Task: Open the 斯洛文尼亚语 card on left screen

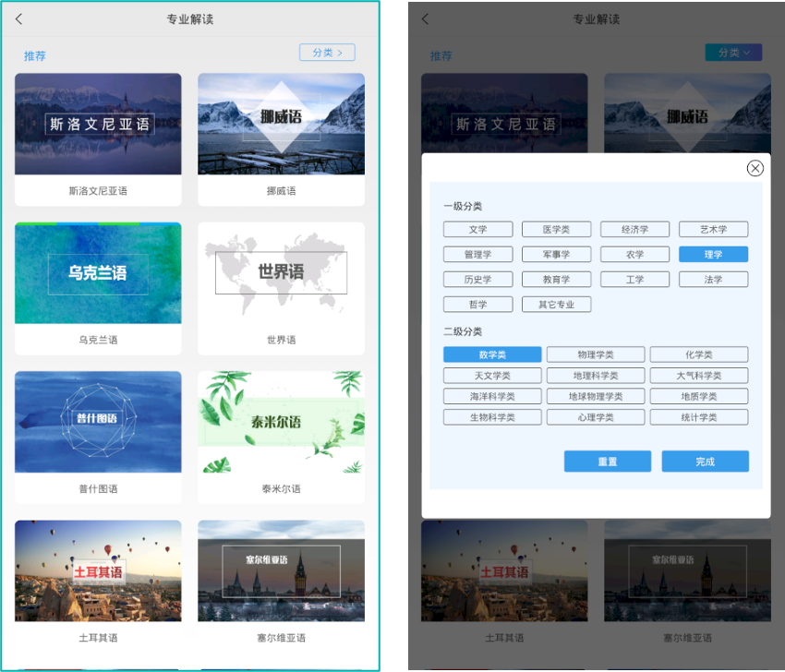Action: click(98, 139)
